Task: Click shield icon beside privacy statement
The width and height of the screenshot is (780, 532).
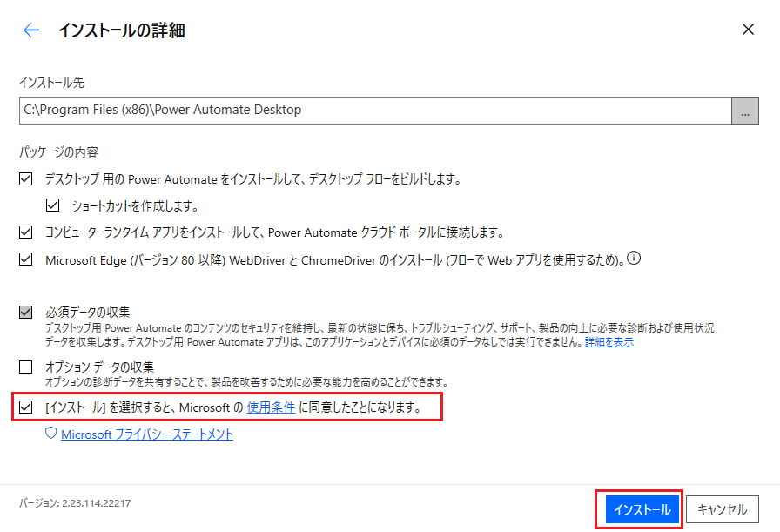Action: coord(50,433)
